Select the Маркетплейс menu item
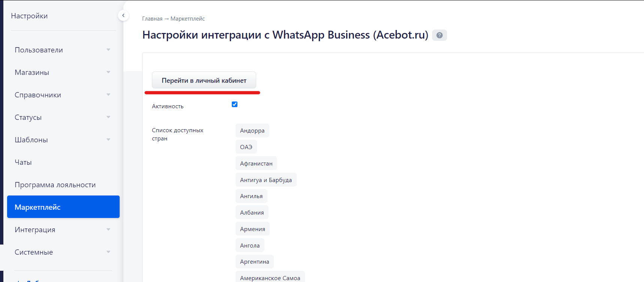This screenshot has width=644, height=282. pos(63,207)
